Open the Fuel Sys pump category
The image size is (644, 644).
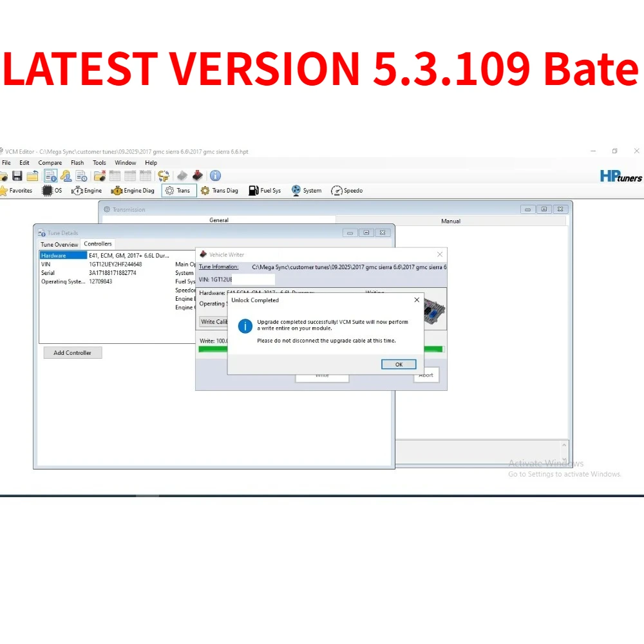click(265, 191)
